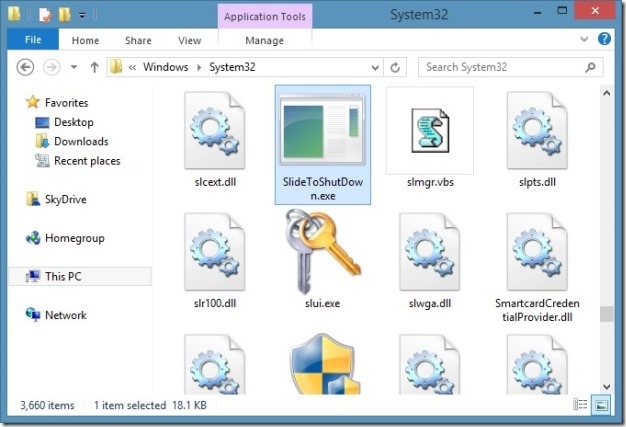Click the slui.exe file name label
The height and width of the screenshot is (427, 626).
[322, 303]
